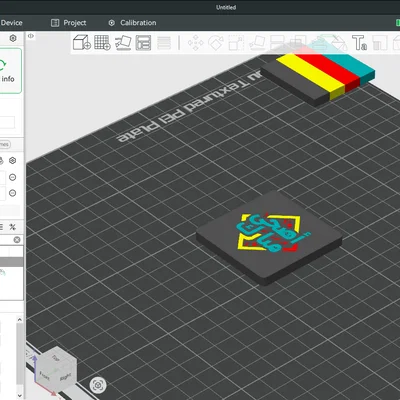Click the sync info button
400x400 pixels.
pos(10,71)
